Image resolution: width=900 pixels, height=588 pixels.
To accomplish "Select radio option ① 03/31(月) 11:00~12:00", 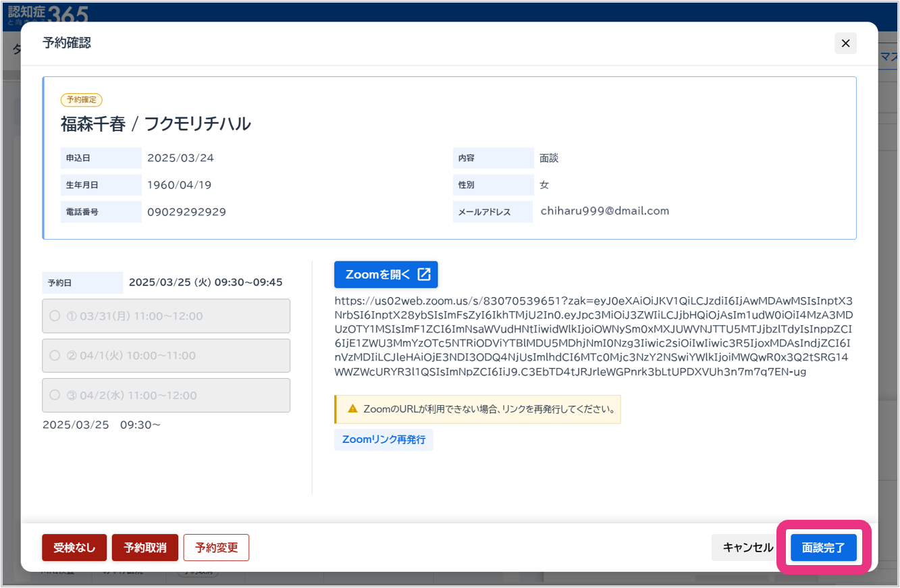I will pyautogui.click(x=55, y=316).
